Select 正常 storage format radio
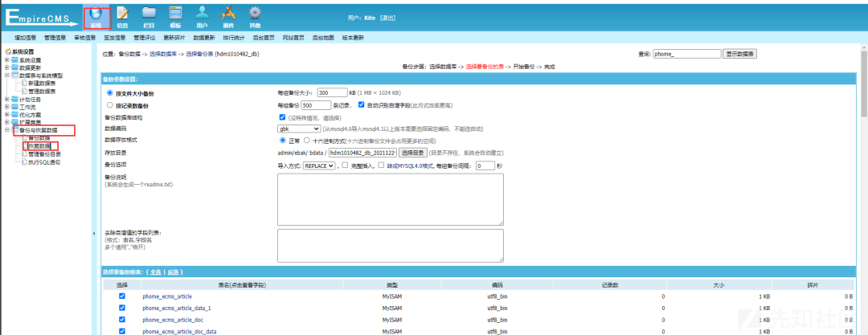 [283, 140]
